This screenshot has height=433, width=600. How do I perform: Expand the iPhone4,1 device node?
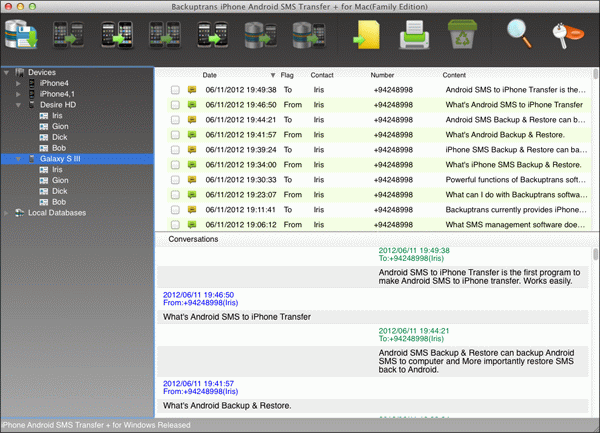coord(18,94)
